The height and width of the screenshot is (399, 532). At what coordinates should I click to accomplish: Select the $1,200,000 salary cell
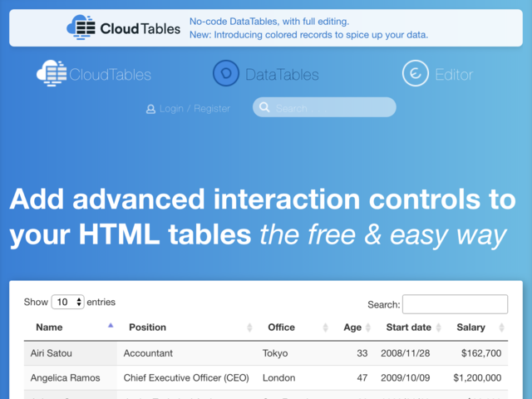(476, 377)
